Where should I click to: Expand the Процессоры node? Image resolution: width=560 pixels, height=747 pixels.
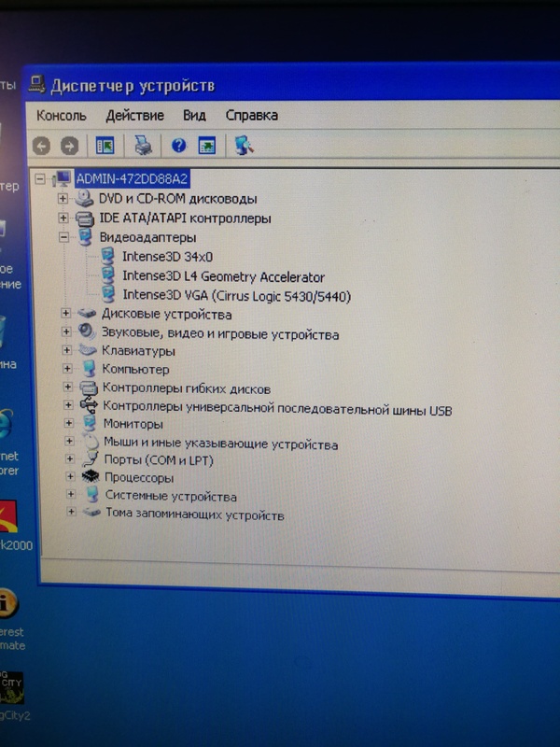70,476
